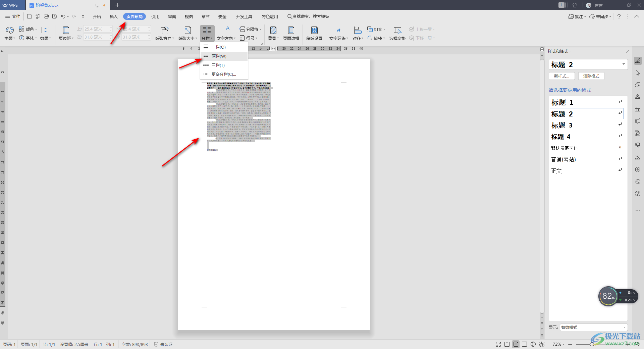Click the undo arrow icon
Screen dimensions: 644x349
point(63,16)
